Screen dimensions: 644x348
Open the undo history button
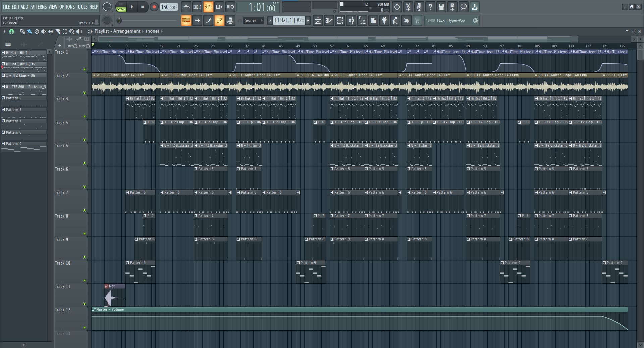[x=397, y=7]
